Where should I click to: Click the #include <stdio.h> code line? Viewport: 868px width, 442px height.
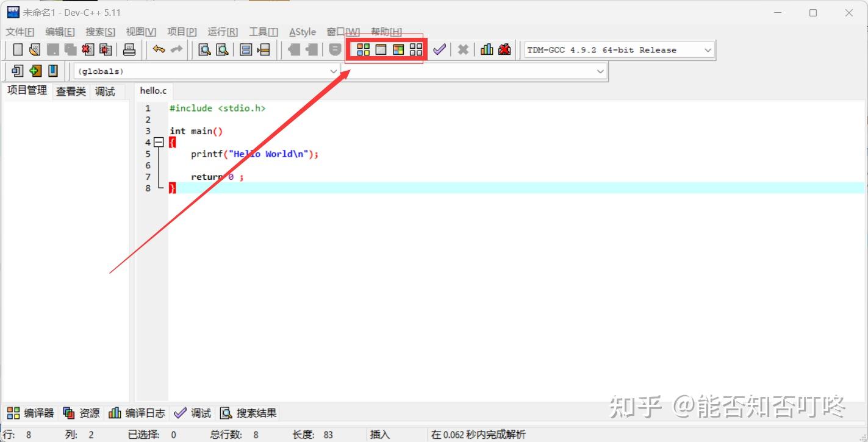tap(218, 108)
